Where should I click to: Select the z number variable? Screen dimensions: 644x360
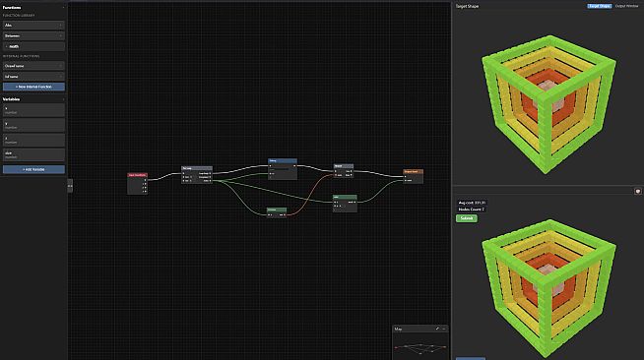click(x=33, y=141)
